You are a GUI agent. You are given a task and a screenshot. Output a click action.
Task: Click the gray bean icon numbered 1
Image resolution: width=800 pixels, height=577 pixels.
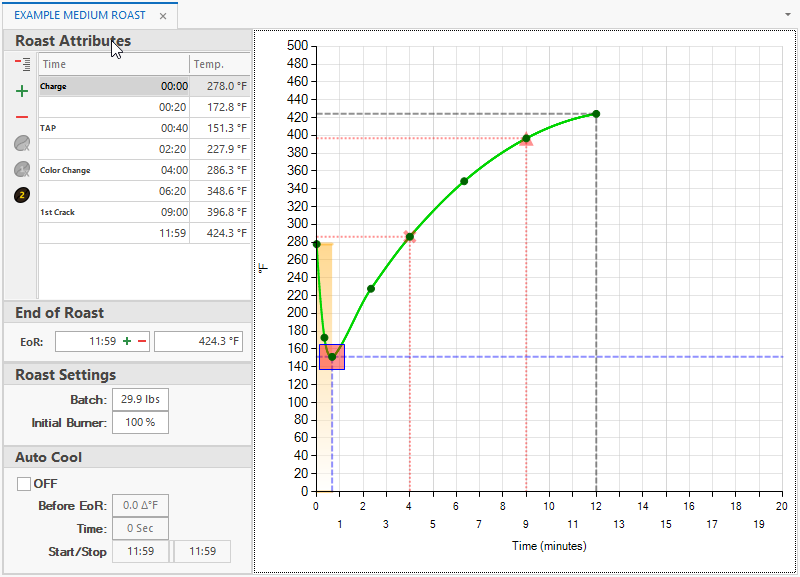point(22,170)
